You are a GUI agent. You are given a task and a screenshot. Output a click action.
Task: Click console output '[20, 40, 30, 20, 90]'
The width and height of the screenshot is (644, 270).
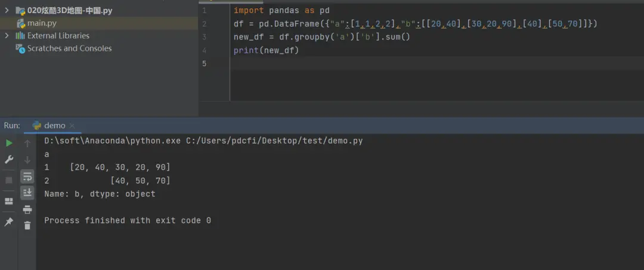tap(120, 167)
